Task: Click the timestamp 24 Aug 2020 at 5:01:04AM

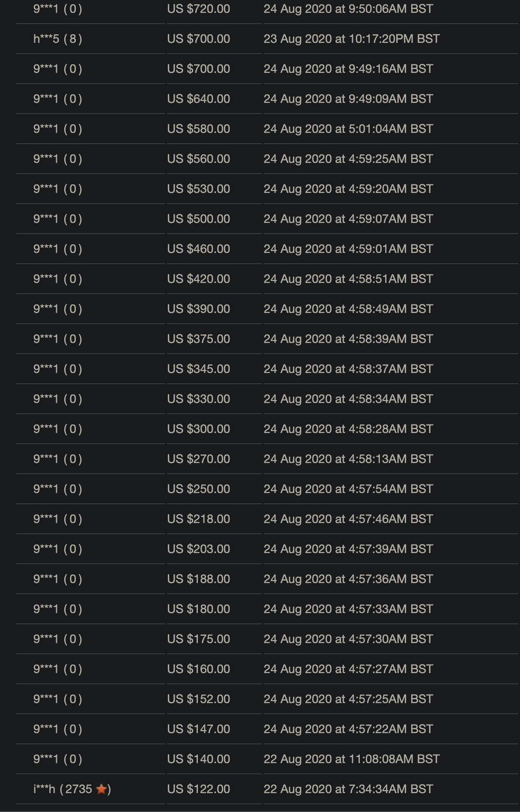Action: coord(348,129)
